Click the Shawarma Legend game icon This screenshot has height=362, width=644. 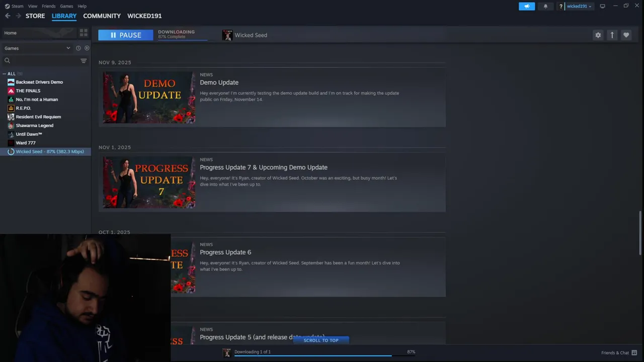(11, 126)
